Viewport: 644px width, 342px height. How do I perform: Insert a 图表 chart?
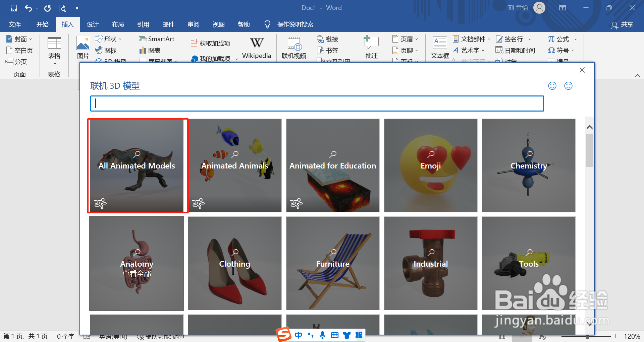pyautogui.click(x=150, y=51)
